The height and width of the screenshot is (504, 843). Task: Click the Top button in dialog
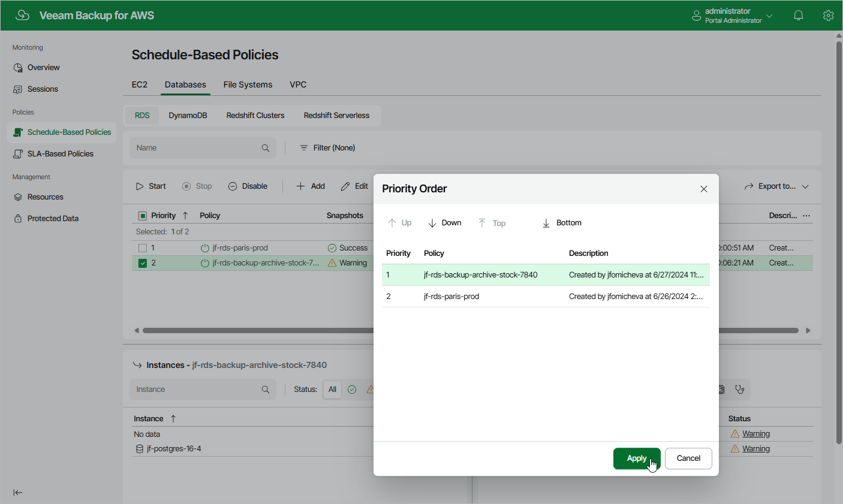pyautogui.click(x=492, y=223)
